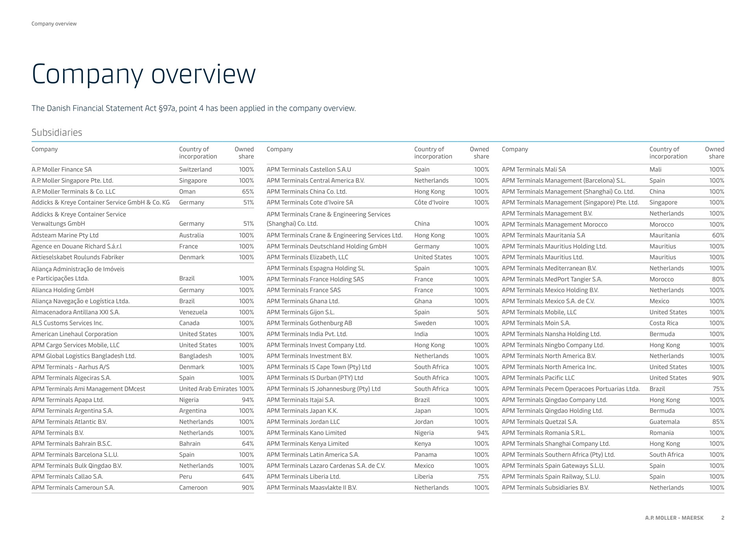Select 'APM Terminals Deutschland Holding GmbH' row
Image resolution: width=756 pixels, height=535 pixels.
point(378,246)
